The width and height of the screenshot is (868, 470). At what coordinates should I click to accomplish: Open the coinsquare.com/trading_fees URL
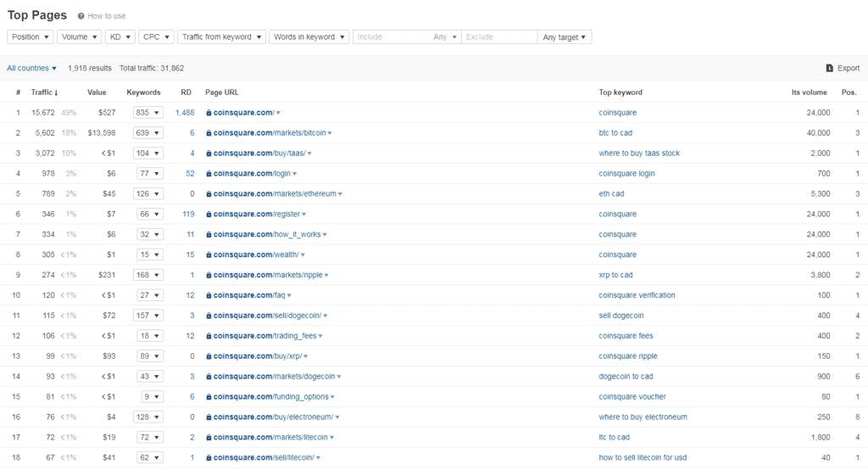(265, 336)
